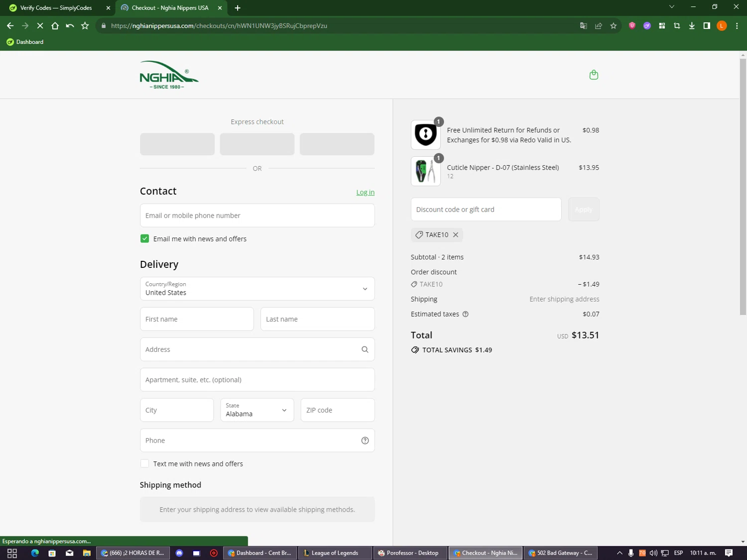Screen dimensions: 747x560
Task: Click the browser address bar URL
Action: [x=219, y=26]
